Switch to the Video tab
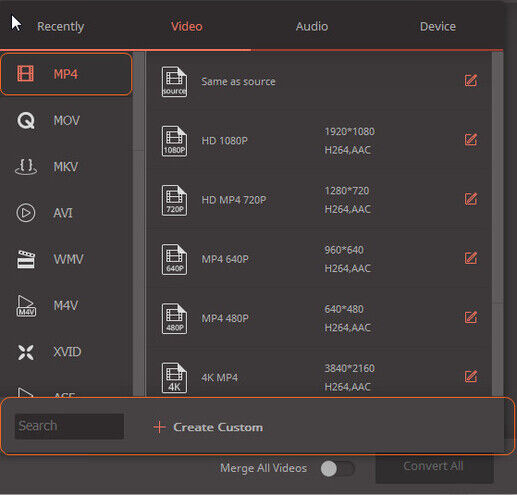The width and height of the screenshot is (517, 495). click(x=187, y=26)
